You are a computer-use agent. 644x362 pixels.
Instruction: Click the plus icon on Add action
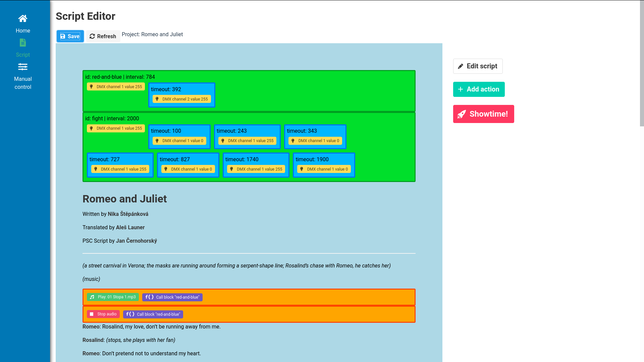tap(460, 89)
